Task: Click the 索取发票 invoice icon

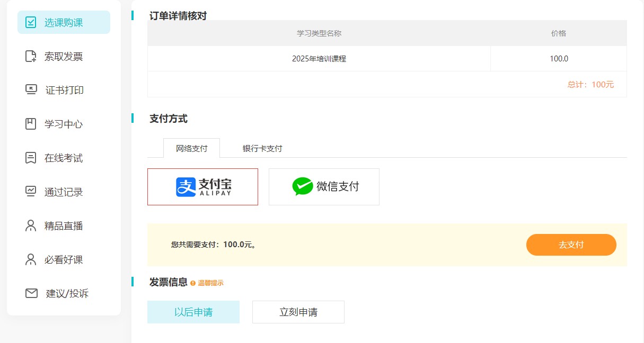Action: pos(31,56)
